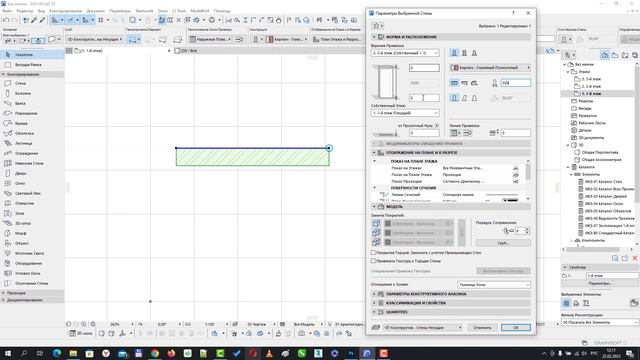Select the slanted wall complexity option
The height and width of the screenshot is (360, 640).
click(x=464, y=98)
